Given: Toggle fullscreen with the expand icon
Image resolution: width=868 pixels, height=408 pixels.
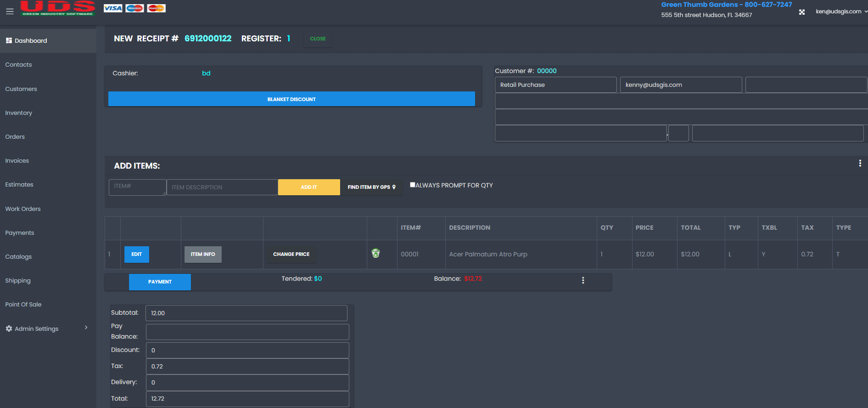Looking at the screenshot, I should (x=802, y=12).
